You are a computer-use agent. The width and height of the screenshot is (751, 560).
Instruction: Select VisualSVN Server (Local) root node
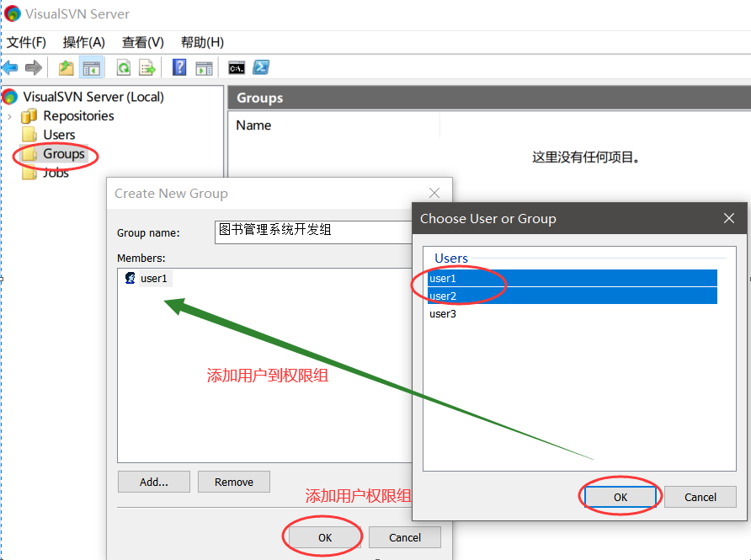(x=93, y=97)
